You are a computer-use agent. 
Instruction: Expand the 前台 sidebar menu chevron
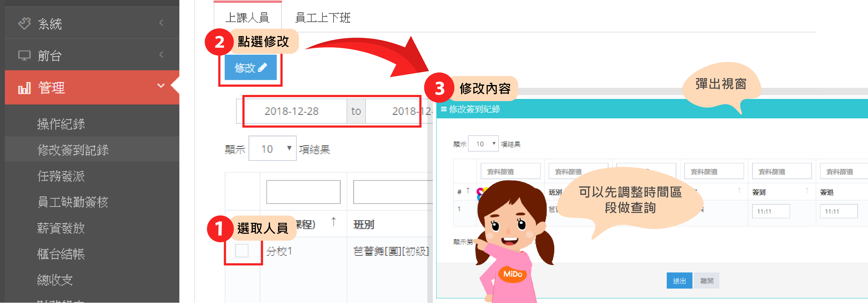point(161,54)
